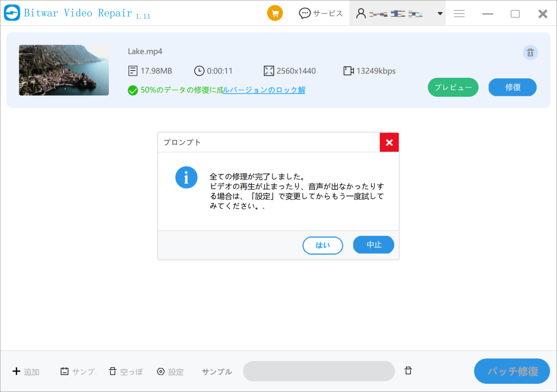Screen dimensions: 557x392
Task: Delete Lake.mp4 using its trash icon
Action: (530, 52)
